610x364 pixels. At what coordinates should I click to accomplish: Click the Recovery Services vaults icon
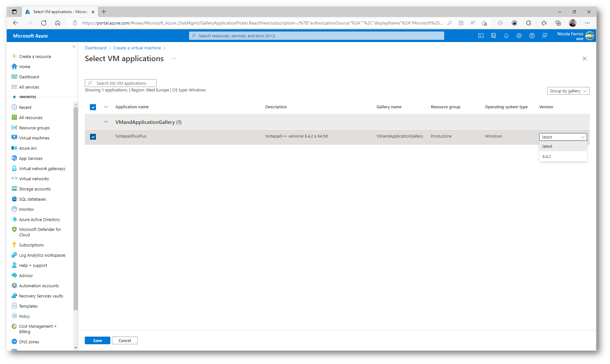pyautogui.click(x=14, y=296)
